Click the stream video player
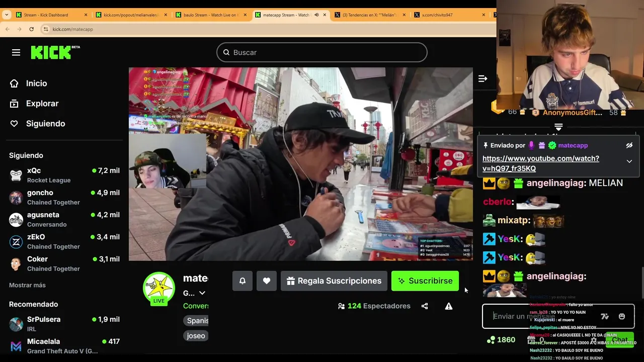 pos(301,164)
